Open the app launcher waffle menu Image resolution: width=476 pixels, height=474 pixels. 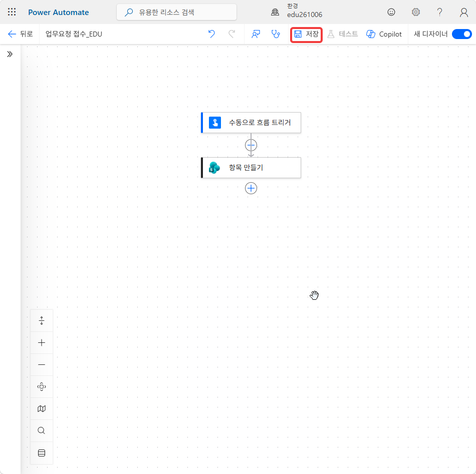(12, 12)
